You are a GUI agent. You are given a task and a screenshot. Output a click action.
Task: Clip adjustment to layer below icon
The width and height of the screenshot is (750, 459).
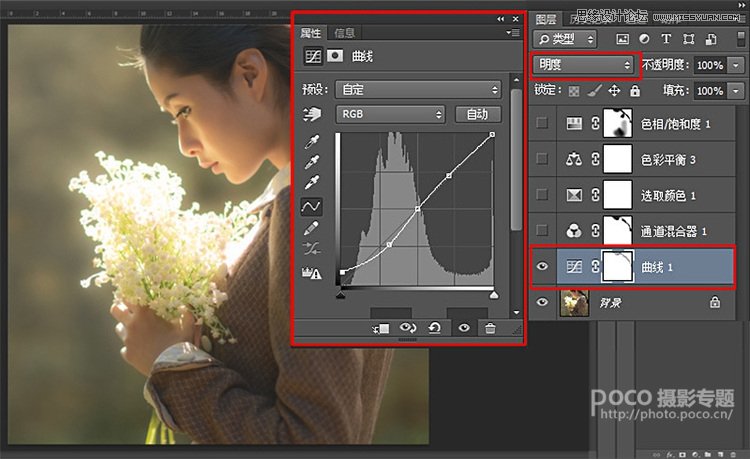point(381,328)
